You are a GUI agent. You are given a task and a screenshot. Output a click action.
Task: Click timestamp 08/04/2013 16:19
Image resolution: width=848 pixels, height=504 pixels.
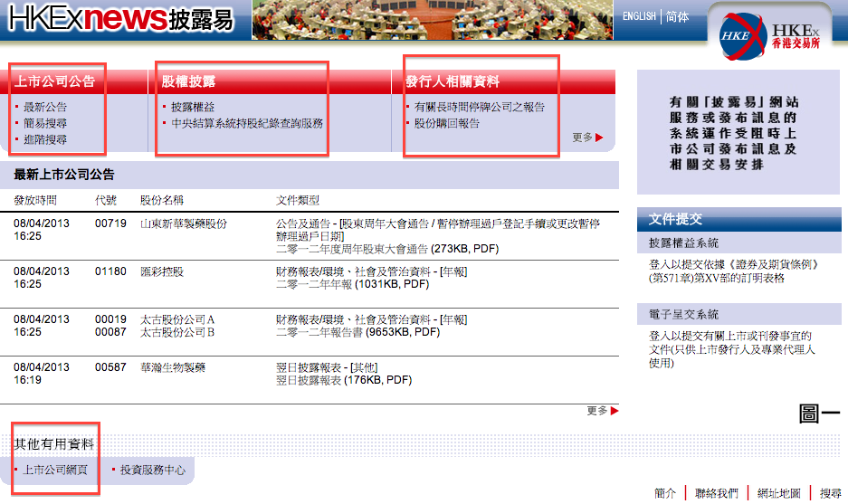(x=42, y=373)
